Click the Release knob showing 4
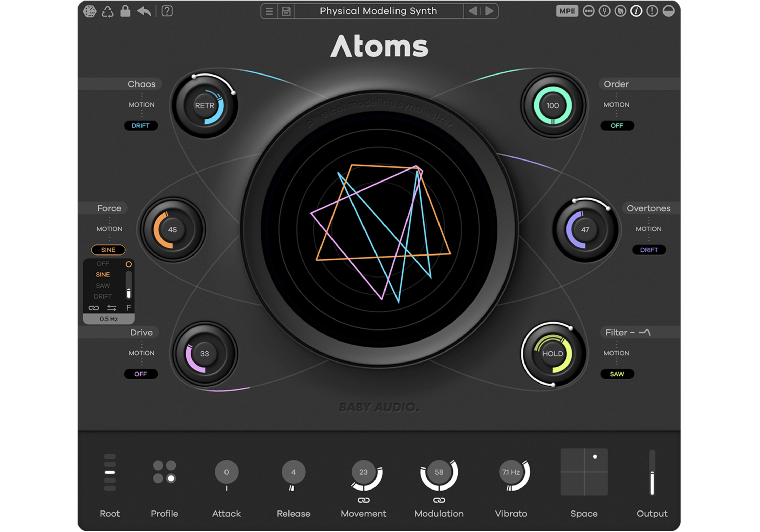The image size is (760, 532). 294,472
